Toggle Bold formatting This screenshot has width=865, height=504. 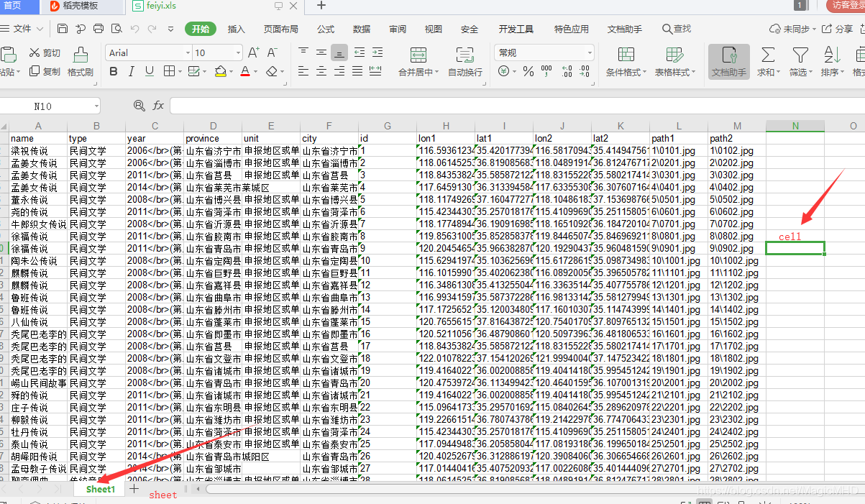pos(114,72)
